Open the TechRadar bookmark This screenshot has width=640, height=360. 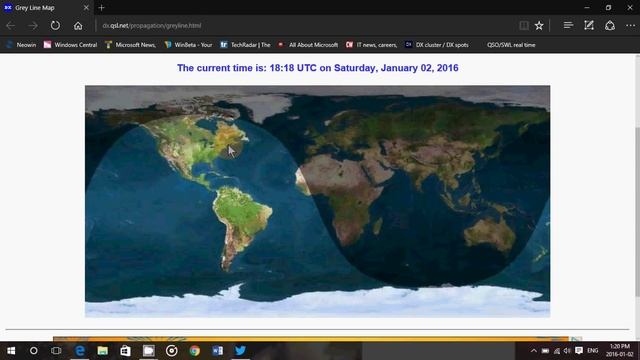(x=245, y=45)
